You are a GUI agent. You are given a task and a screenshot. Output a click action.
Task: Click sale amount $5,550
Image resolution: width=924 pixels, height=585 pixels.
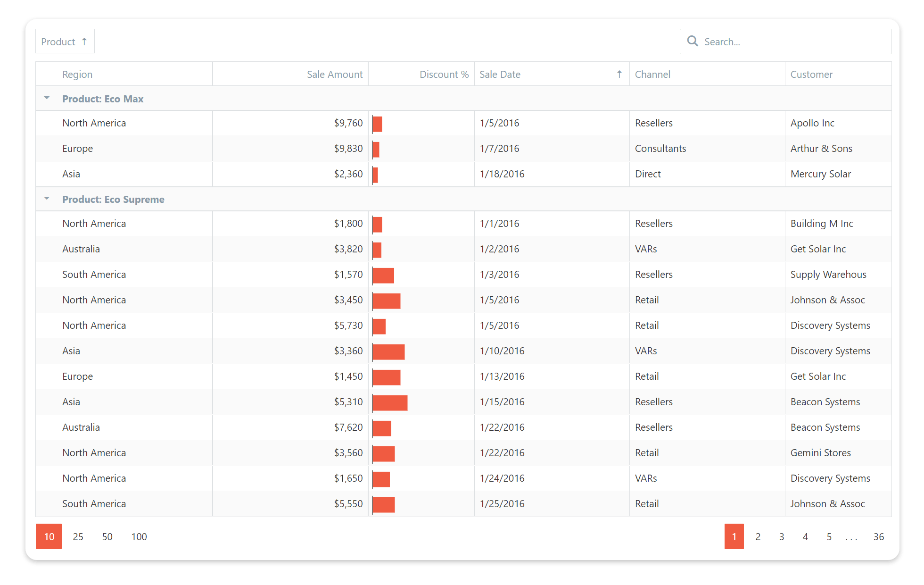pos(348,504)
